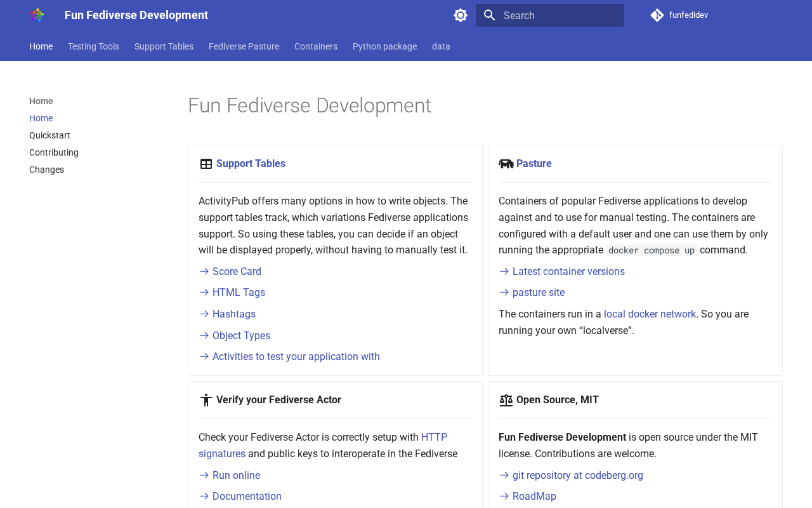Click the arrow icon beside Score Card
Viewport: 812px width, 508px height.
(x=204, y=272)
